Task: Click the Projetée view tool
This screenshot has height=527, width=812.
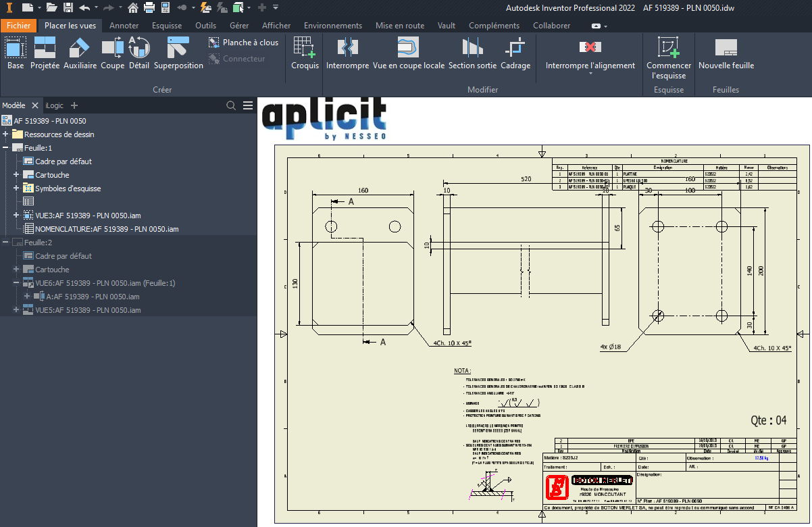Action: tap(45, 53)
